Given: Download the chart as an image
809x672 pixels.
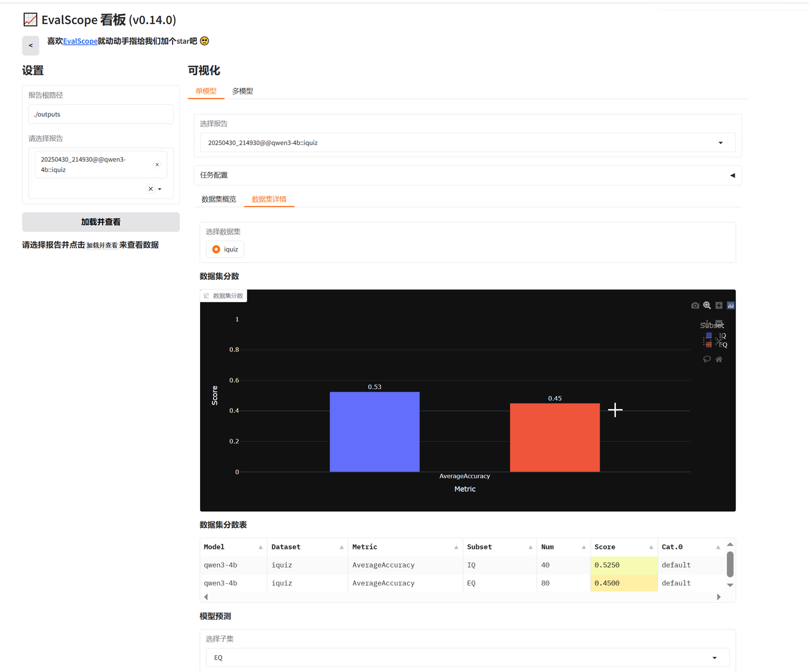Looking at the screenshot, I should coord(695,305).
